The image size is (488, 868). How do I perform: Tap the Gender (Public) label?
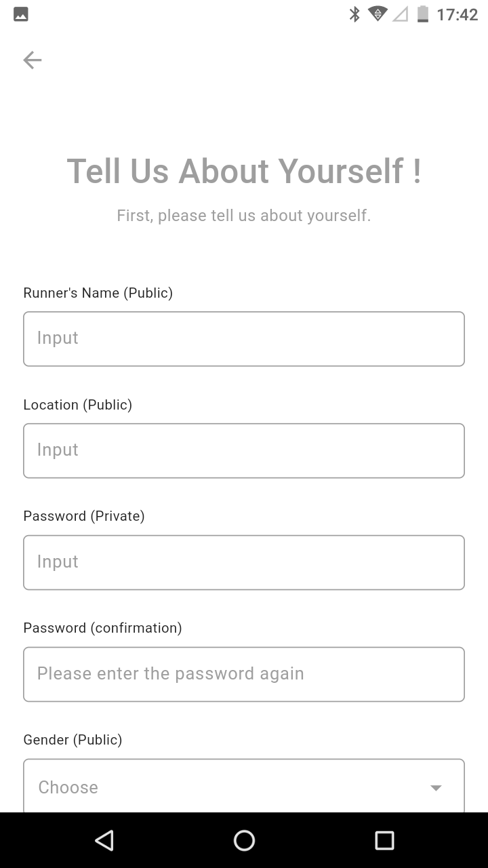tap(73, 740)
